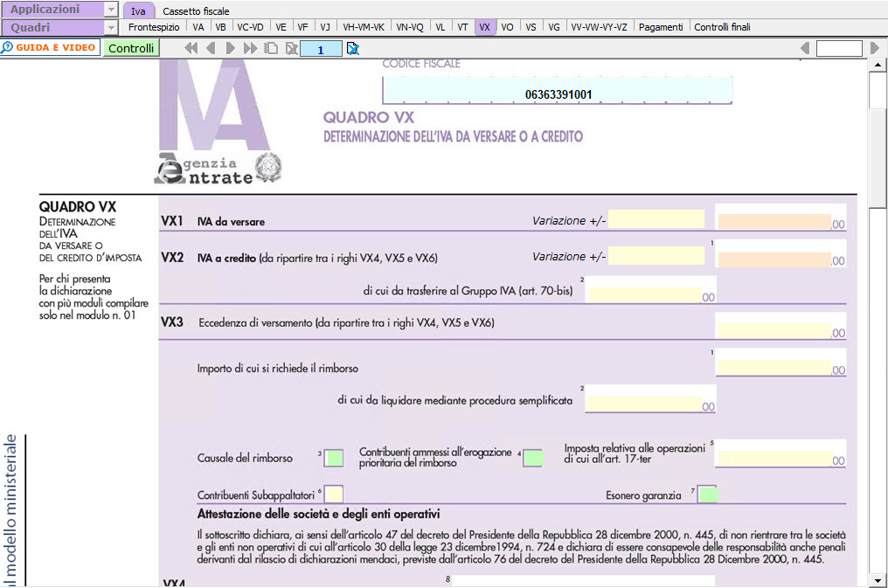The width and height of the screenshot is (888, 588).
Task: Click the gray delete module icon
Action: [292, 49]
